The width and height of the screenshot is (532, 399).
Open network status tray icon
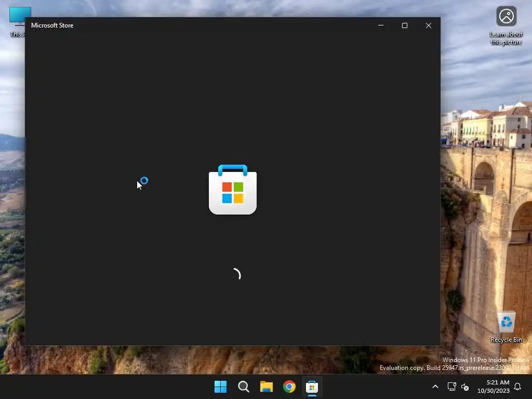tap(451, 387)
